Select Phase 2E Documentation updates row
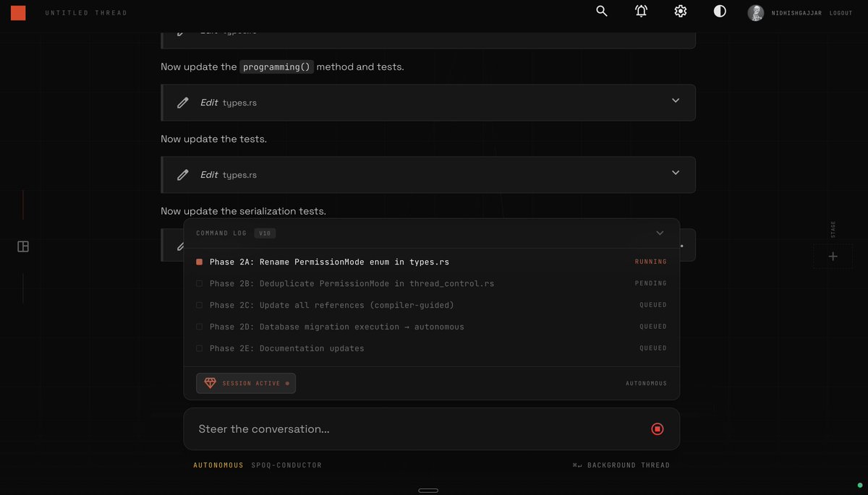The image size is (868, 495). [431, 348]
